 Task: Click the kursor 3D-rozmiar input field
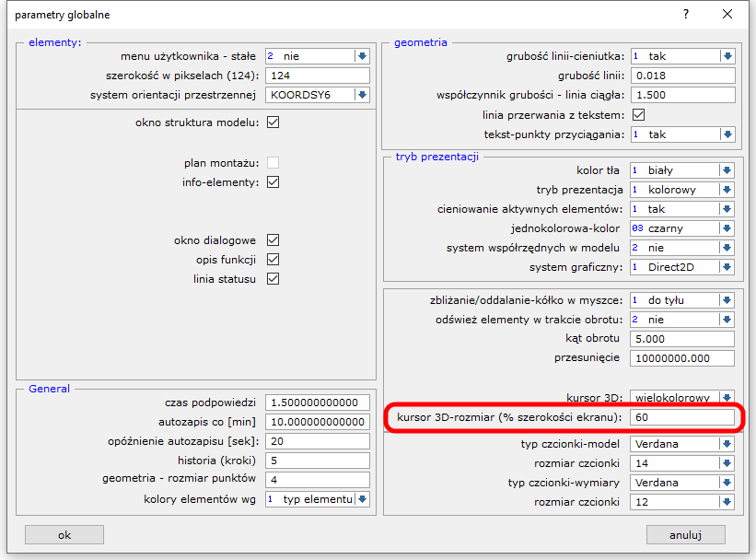(682, 418)
